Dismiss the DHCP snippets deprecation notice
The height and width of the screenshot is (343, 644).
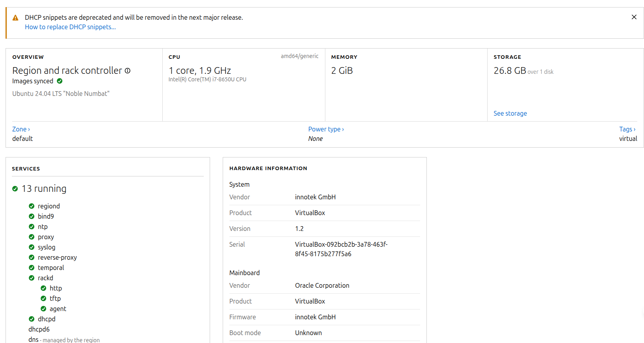pos(634,17)
